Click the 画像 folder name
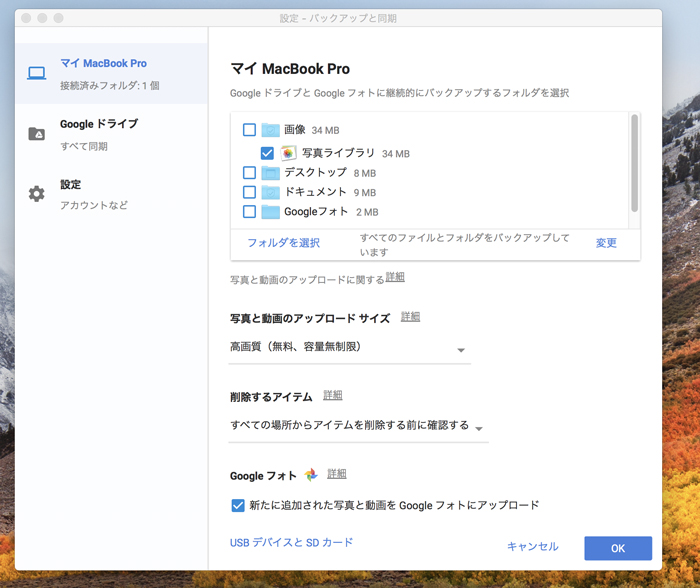 pyautogui.click(x=295, y=129)
